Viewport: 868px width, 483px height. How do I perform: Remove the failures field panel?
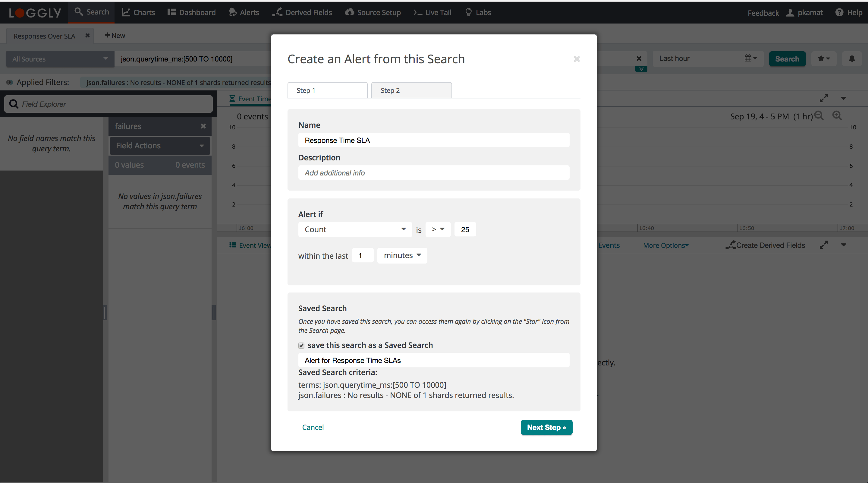pyautogui.click(x=203, y=126)
